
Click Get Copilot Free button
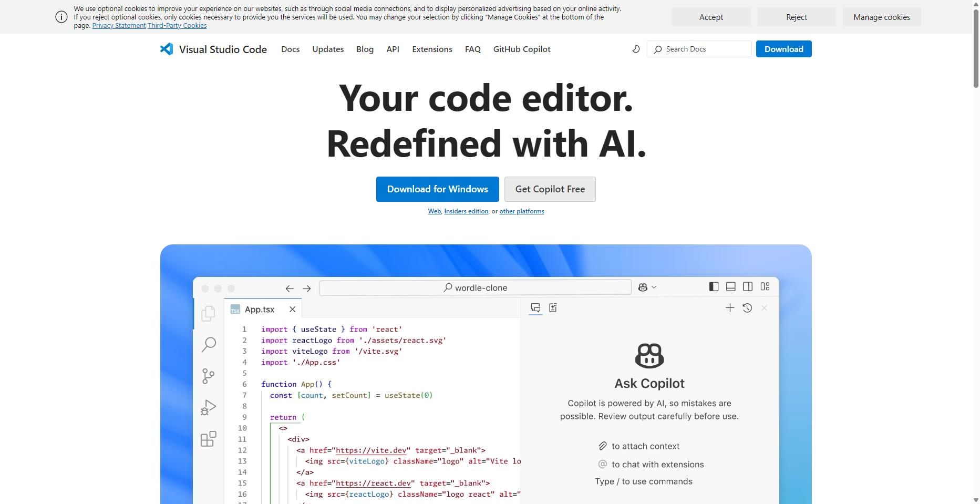point(550,189)
